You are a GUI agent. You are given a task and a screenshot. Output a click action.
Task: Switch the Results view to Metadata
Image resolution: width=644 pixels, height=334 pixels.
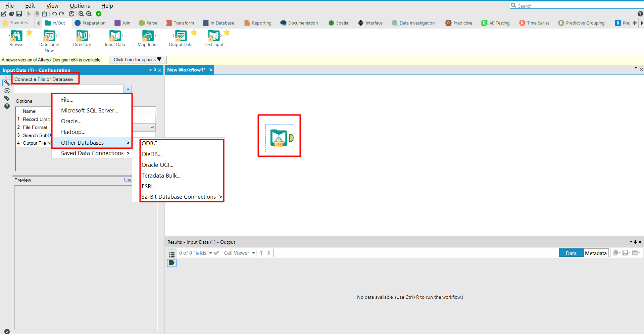coord(596,253)
